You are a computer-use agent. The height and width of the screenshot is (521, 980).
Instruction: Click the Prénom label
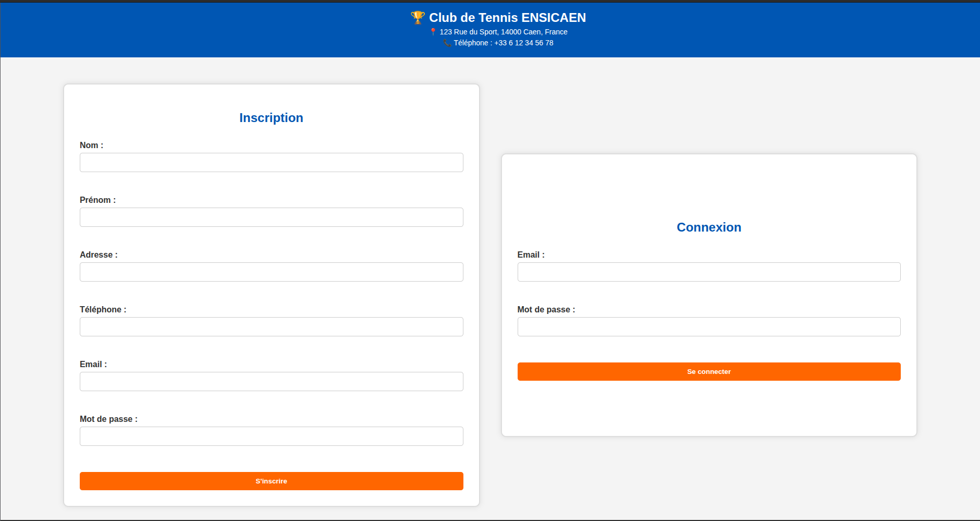pyautogui.click(x=97, y=200)
